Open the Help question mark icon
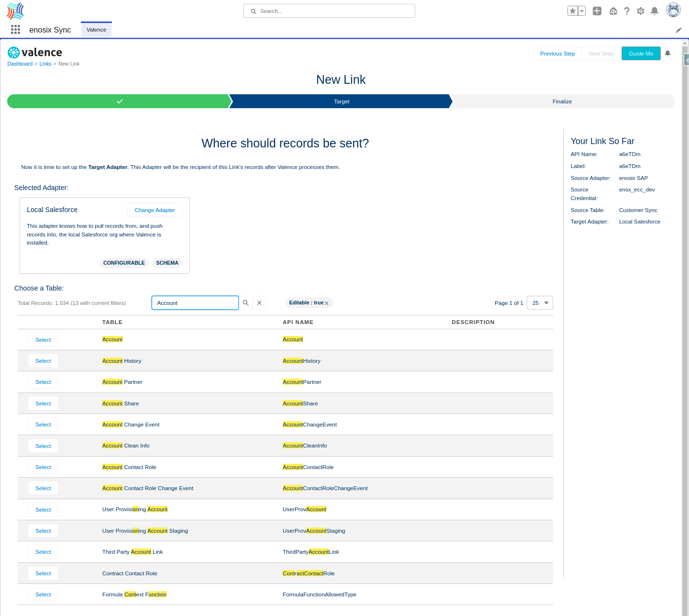 pos(627,11)
